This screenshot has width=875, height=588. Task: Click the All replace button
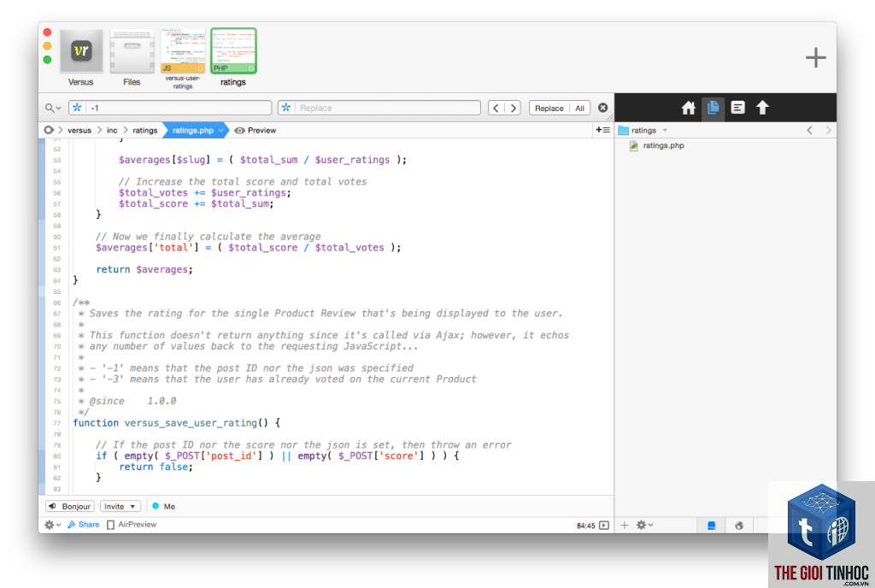[x=580, y=108]
